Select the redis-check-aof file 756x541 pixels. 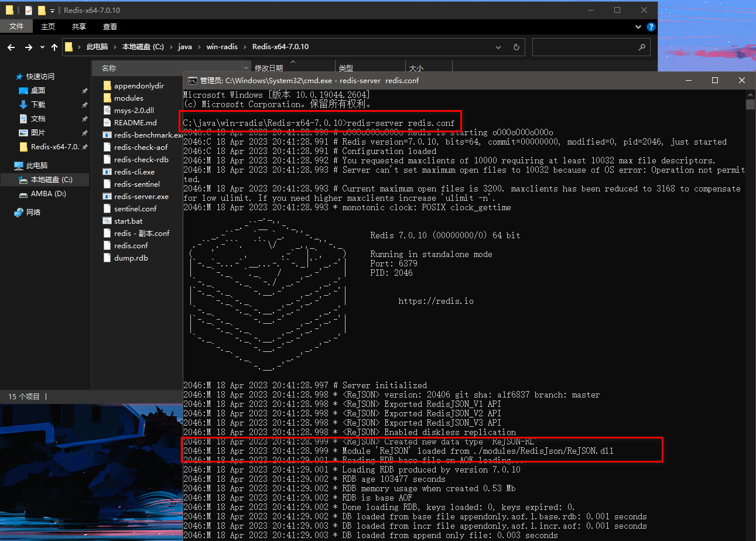[141, 147]
